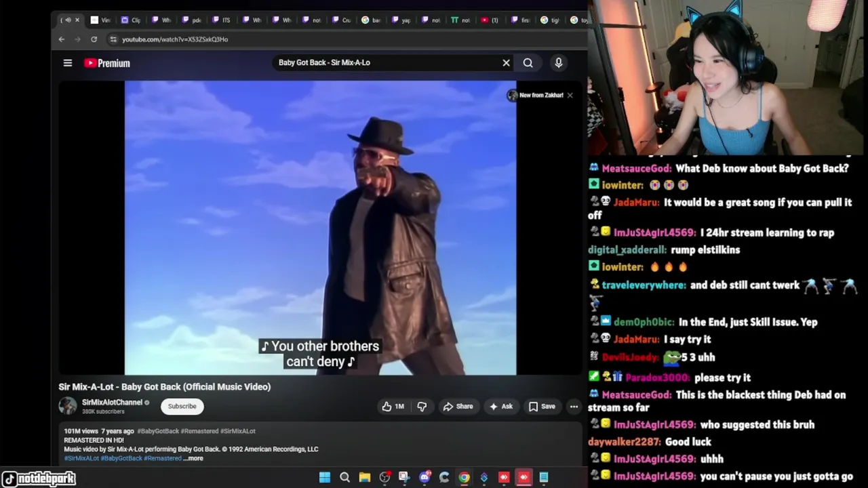The height and width of the screenshot is (488, 868).
Task: Click the video title text
Action: coord(165,386)
